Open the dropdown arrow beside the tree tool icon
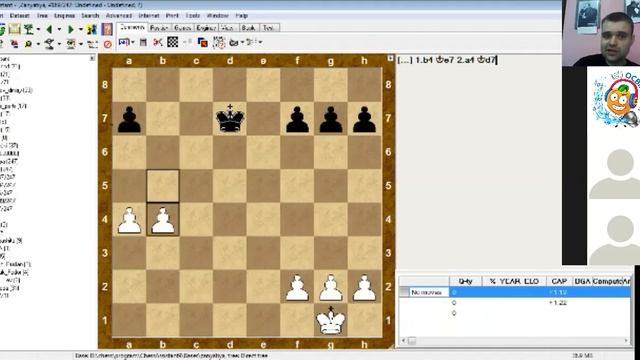Viewport: 640px width, 360px height. click(x=38, y=29)
